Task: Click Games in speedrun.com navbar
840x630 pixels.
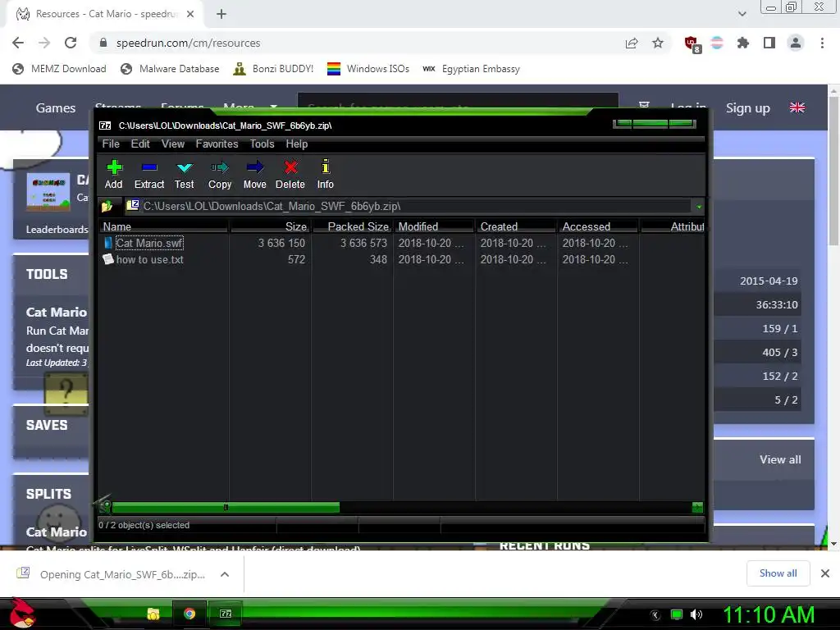Action: pos(56,107)
